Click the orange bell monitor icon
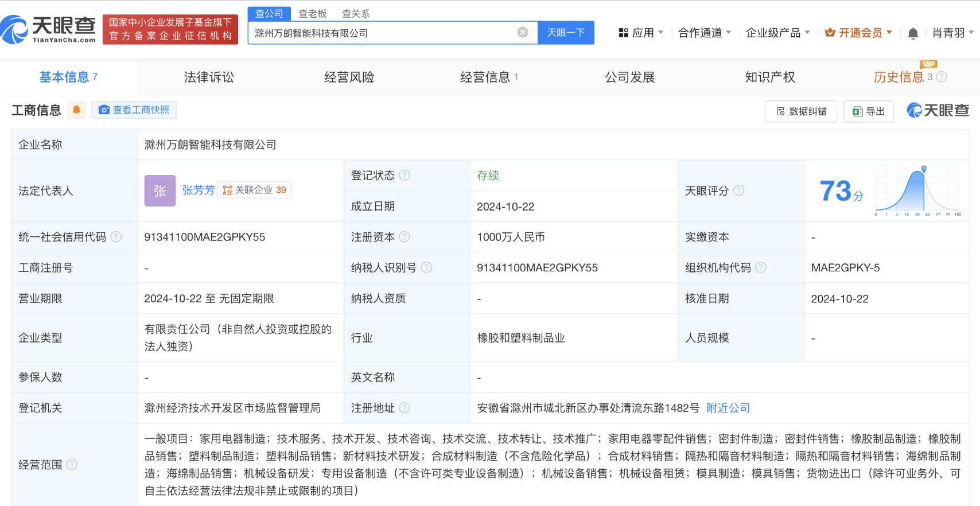This screenshot has height=506, width=980. click(x=76, y=110)
